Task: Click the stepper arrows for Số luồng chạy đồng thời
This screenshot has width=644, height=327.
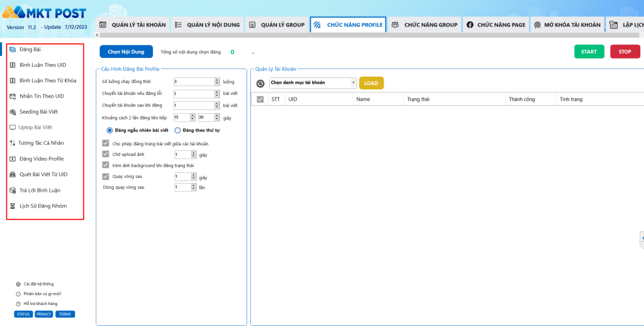Action: point(217,82)
